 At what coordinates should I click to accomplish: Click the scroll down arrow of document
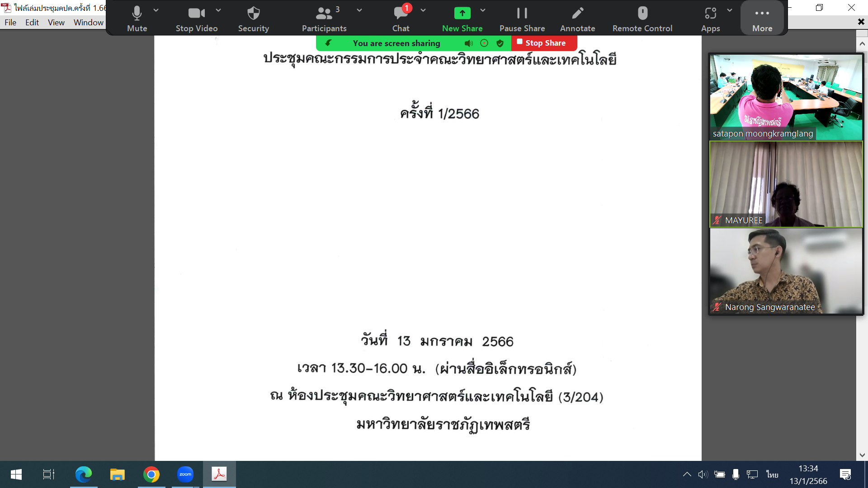pyautogui.click(x=862, y=455)
